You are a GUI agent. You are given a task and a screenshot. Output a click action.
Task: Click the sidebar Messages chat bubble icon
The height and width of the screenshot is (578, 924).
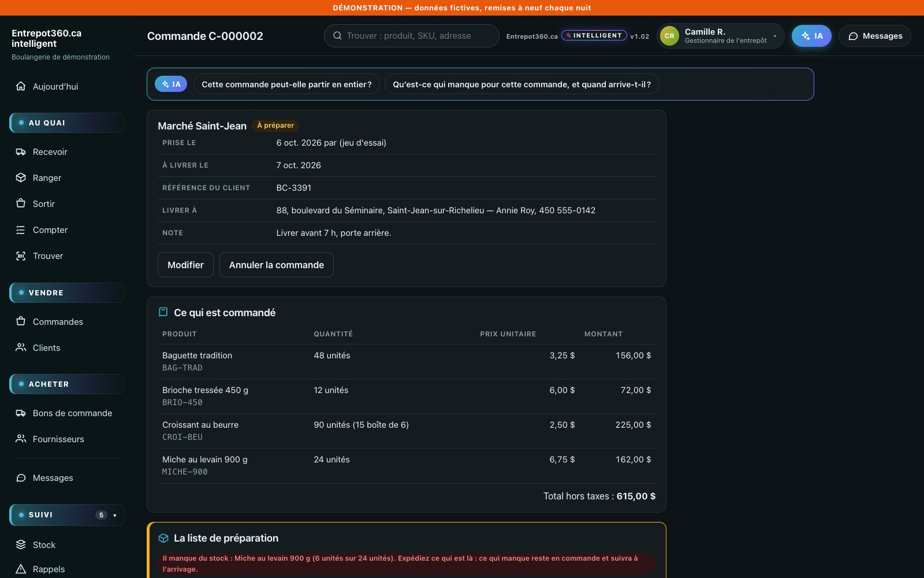21,478
